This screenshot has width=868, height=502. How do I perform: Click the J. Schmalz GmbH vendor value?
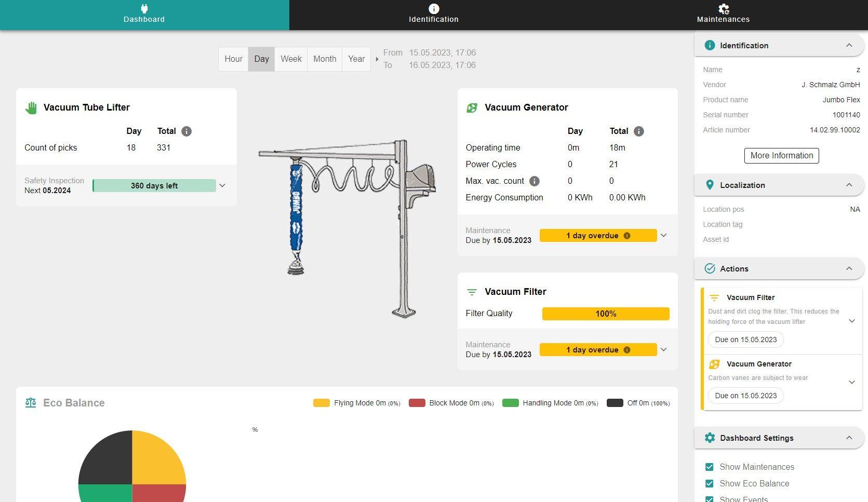[x=831, y=85]
